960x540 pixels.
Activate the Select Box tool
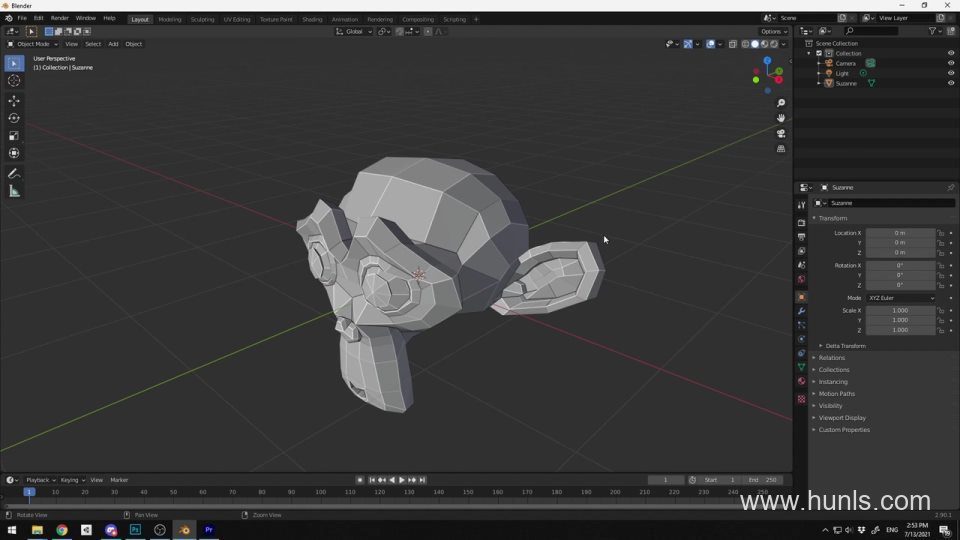(x=14, y=63)
